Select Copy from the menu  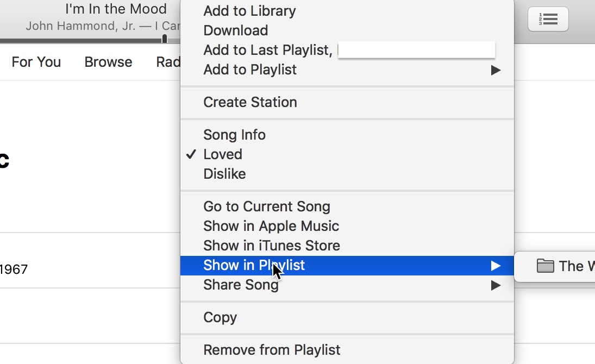click(220, 317)
